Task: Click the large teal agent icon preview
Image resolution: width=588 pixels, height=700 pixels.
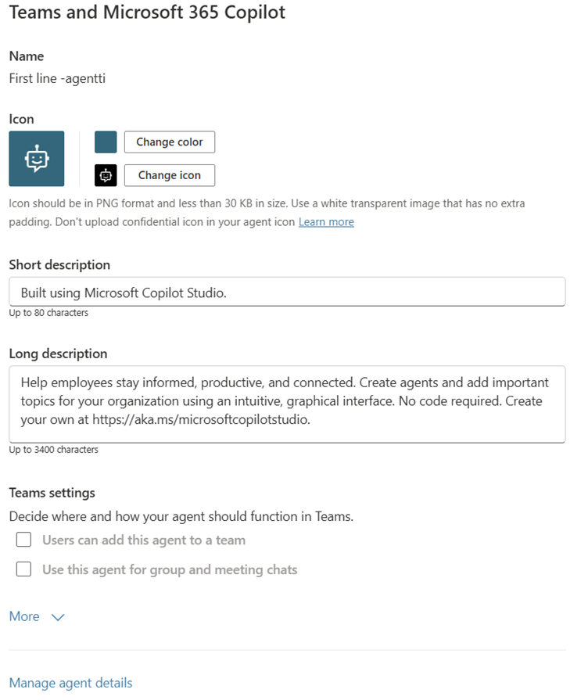Action: tap(37, 159)
